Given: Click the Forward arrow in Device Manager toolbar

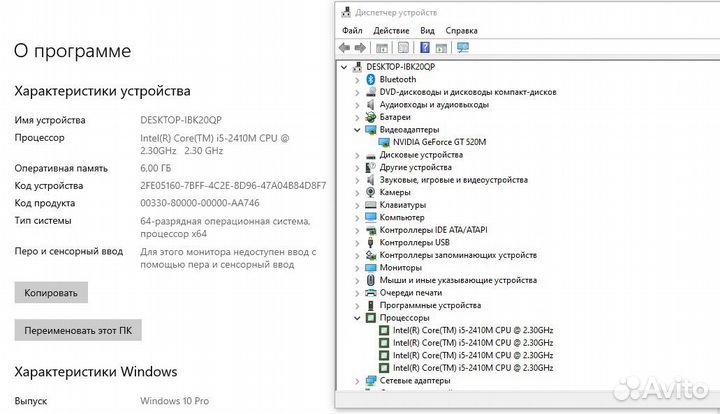Looking at the screenshot, I should [x=360, y=47].
